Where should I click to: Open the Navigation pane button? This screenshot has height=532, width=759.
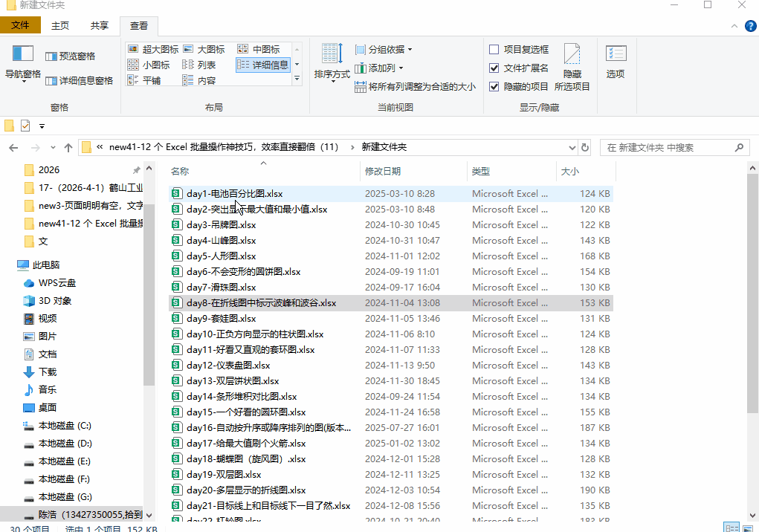tap(23, 63)
